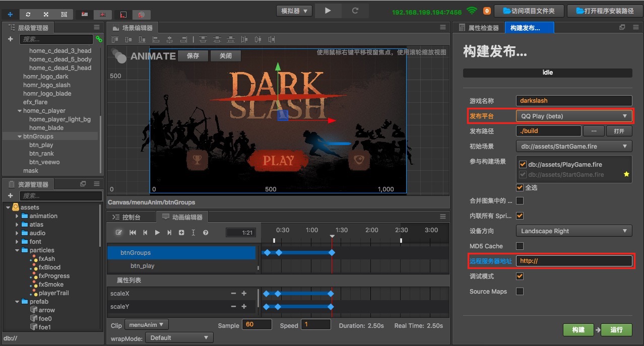Select the Rotate transform tool
Image resolution: width=644 pixels, height=346 pixels.
[28, 14]
